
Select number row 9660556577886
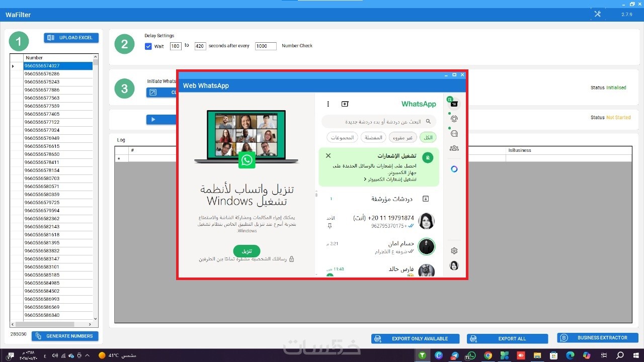pos(58,90)
